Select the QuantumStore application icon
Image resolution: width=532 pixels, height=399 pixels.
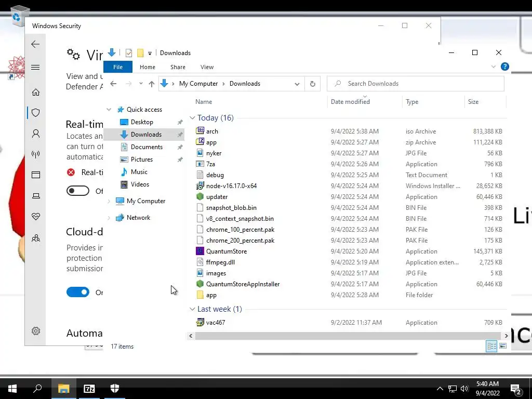click(x=200, y=251)
